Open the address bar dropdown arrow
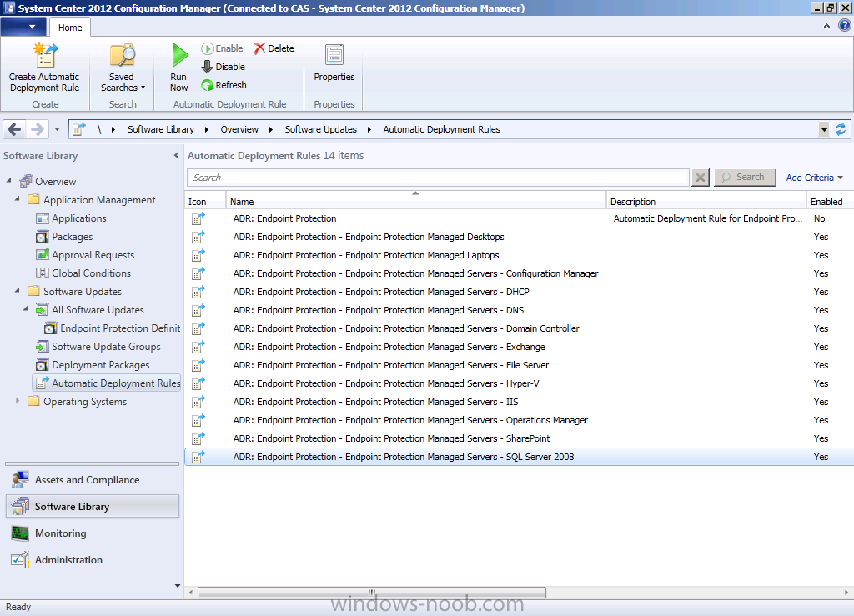This screenshot has height=616, width=854. 824,129
